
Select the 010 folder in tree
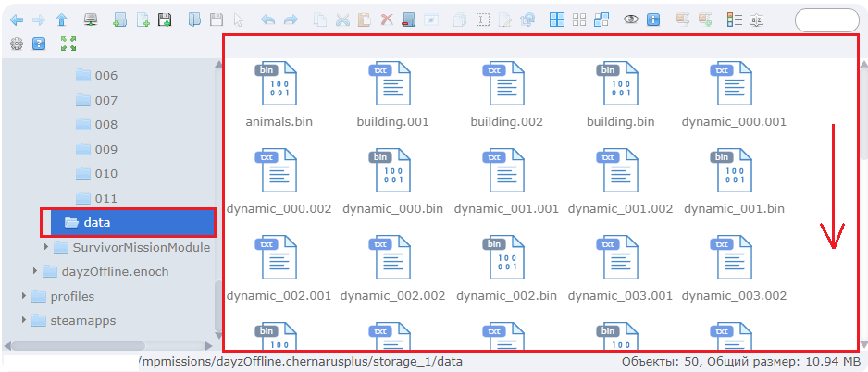pyautogui.click(x=96, y=174)
